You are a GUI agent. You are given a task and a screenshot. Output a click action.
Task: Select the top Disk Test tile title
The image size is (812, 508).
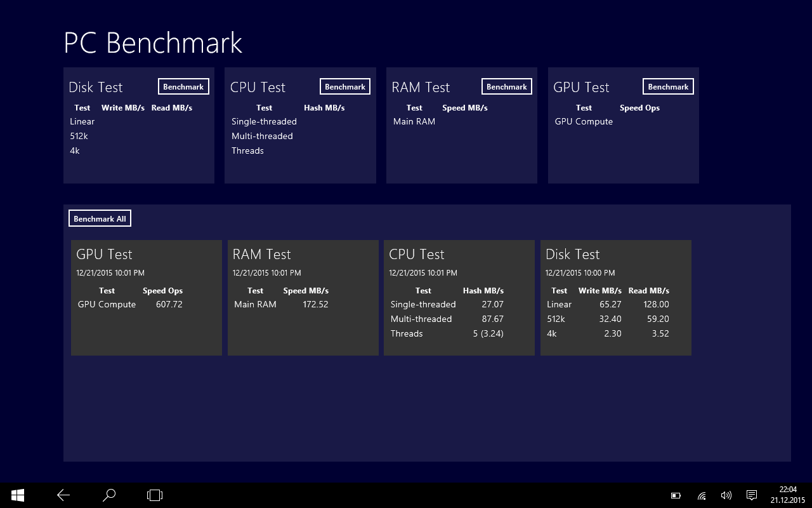point(96,88)
